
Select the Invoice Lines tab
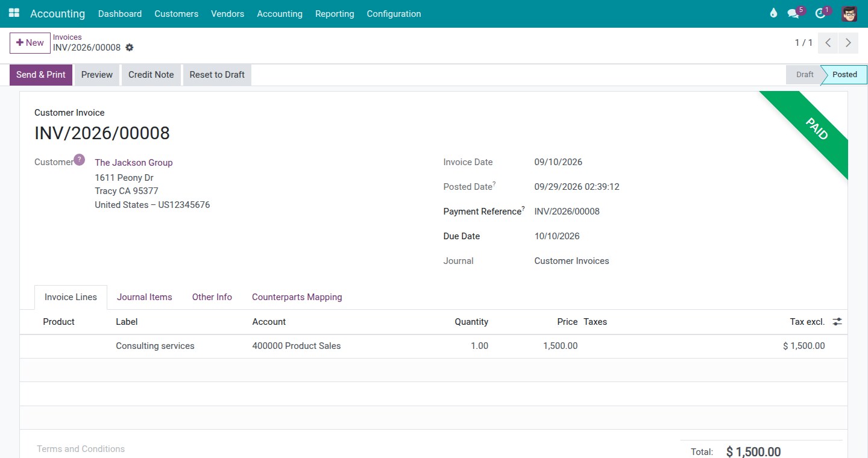71,297
